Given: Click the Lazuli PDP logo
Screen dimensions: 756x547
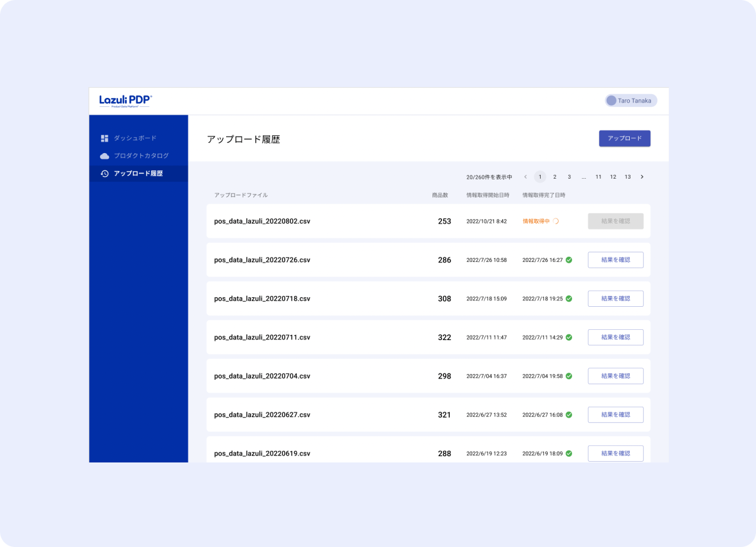Looking at the screenshot, I should click(x=126, y=101).
